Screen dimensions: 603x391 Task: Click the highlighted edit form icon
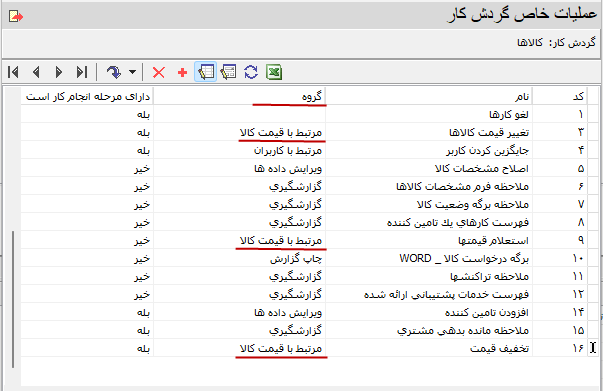point(206,72)
